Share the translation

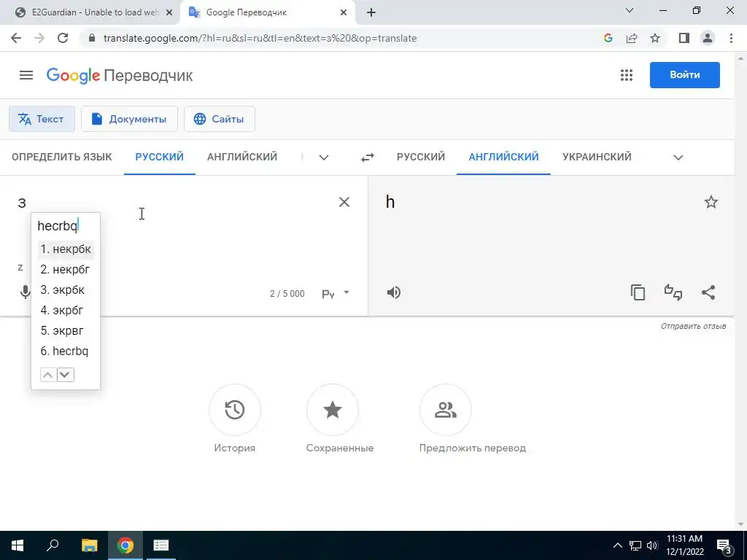tap(708, 292)
